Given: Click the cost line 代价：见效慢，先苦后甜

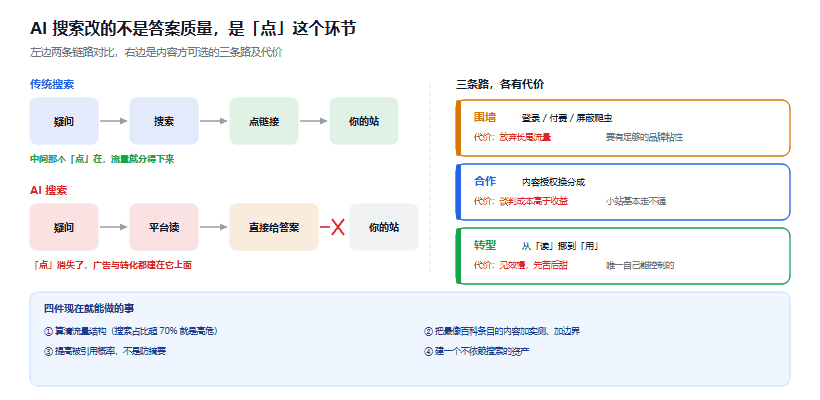Looking at the screenshot, I should coord(521,266).
